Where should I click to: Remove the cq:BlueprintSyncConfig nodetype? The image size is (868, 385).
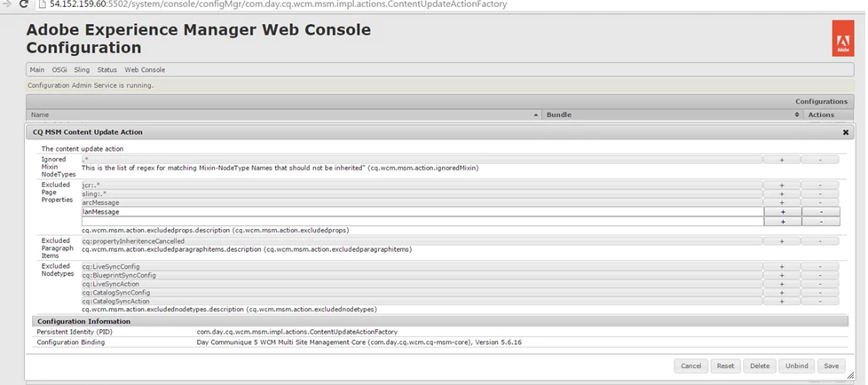click(x=820, y=276)
